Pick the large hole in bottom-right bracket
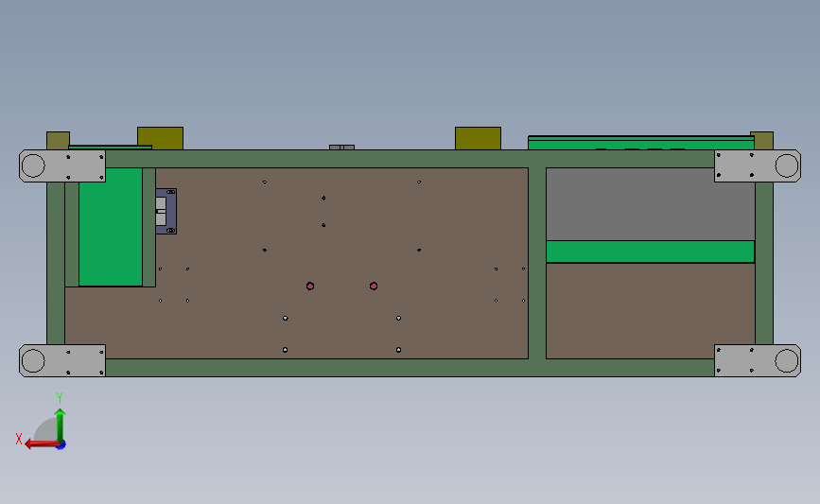The width and height of the screenshot is (820, 504). (787, 361)
